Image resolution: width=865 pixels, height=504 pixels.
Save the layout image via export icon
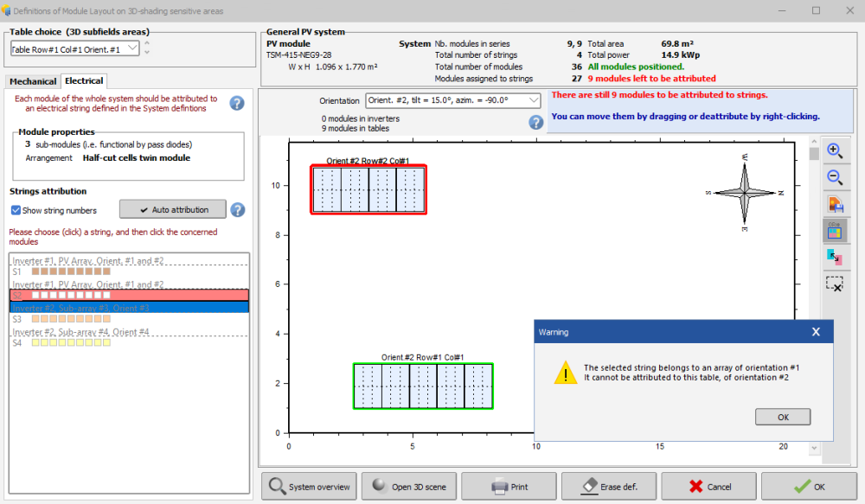pos(835,204)
